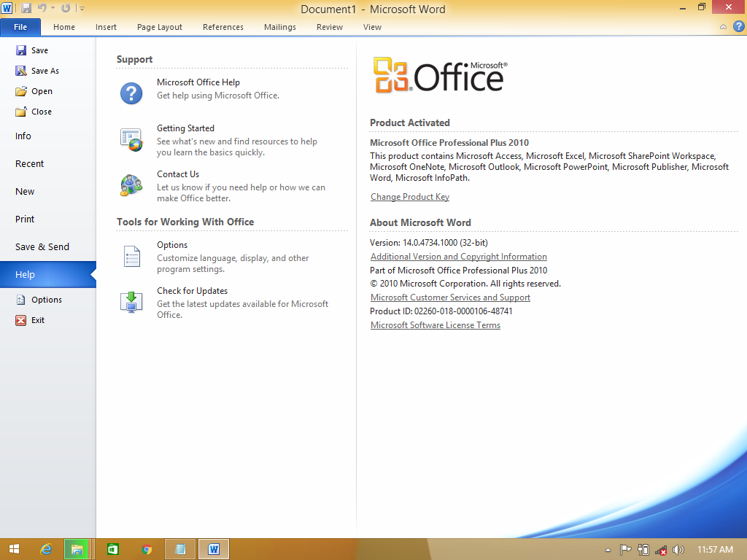Click the Change Product Key link
The height and width of the screenshot is (560, 747).
pos(410,197)
